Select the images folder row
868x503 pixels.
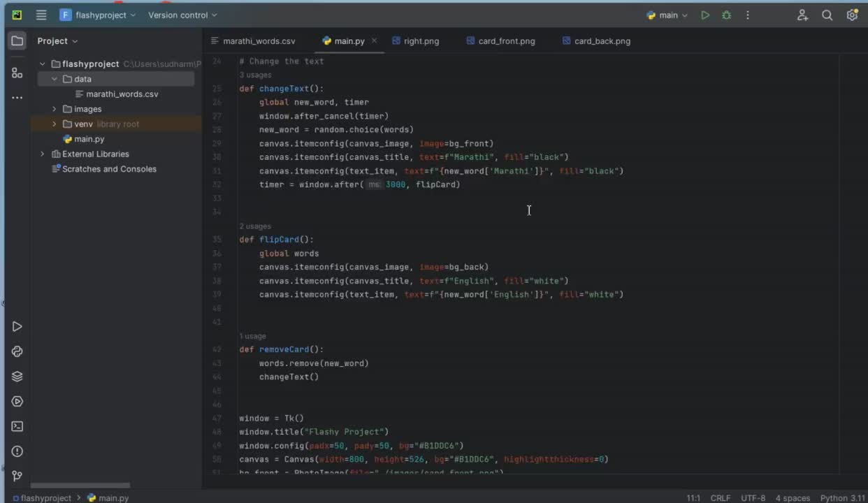[x=116, y=109]
